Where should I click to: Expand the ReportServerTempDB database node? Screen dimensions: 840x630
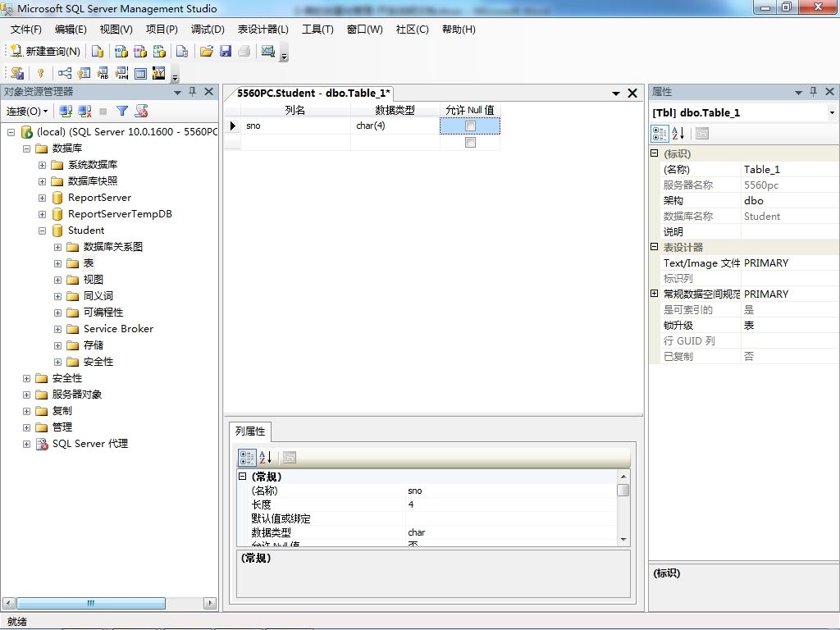tap(42, 214)
